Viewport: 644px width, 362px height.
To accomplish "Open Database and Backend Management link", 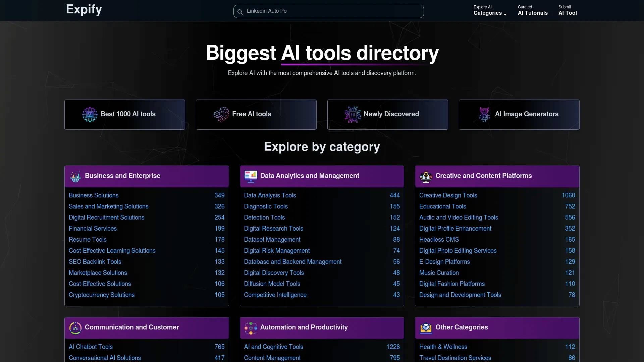I will click(293, 261).
